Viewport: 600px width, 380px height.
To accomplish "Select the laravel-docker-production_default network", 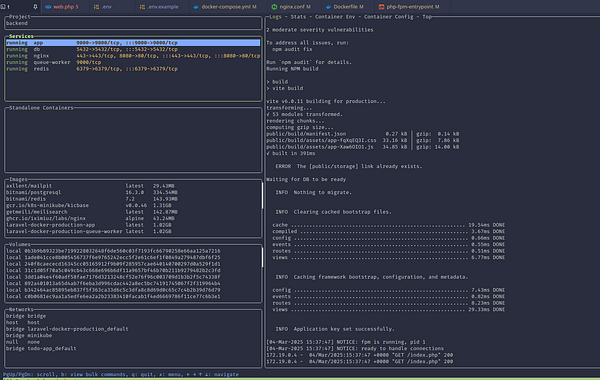I will pyautogui.click(x=133, y=329).
